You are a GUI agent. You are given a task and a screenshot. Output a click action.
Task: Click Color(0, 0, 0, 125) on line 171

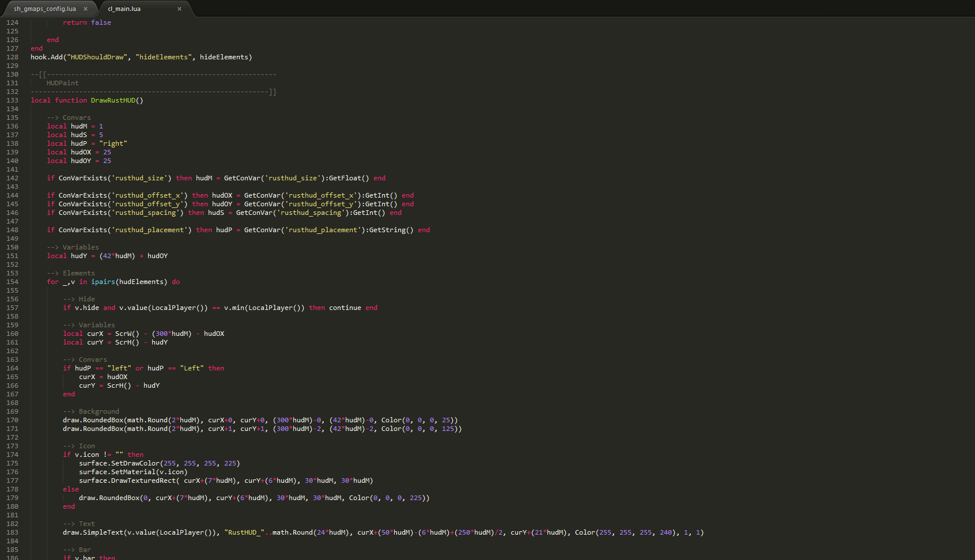click(x=420, y=429)
